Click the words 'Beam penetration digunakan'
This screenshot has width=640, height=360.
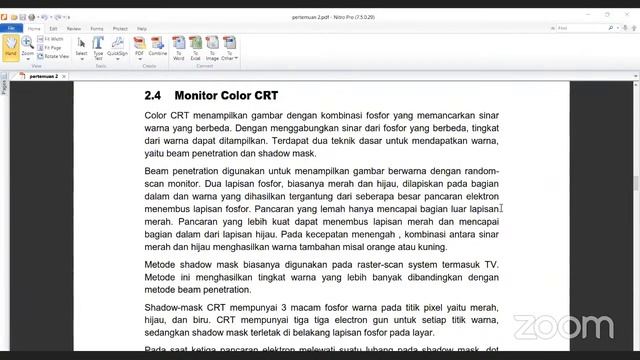pos(204,171)
